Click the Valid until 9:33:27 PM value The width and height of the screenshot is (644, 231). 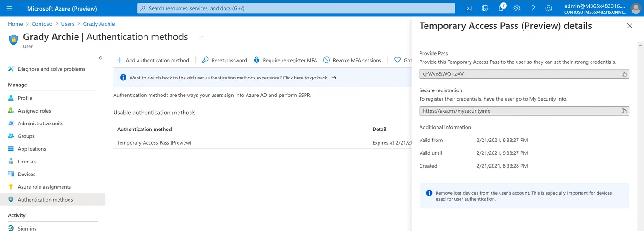502,153
